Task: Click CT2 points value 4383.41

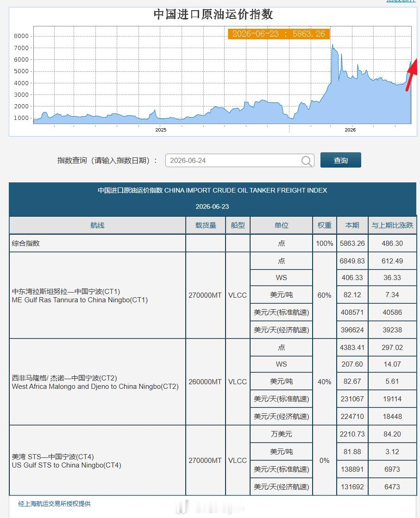Action: pos(352,348)
